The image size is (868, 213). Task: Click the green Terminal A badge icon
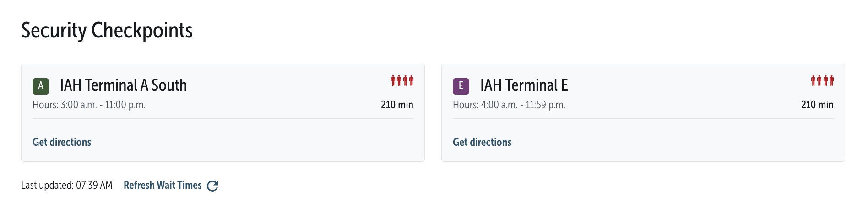click(41, 86)
